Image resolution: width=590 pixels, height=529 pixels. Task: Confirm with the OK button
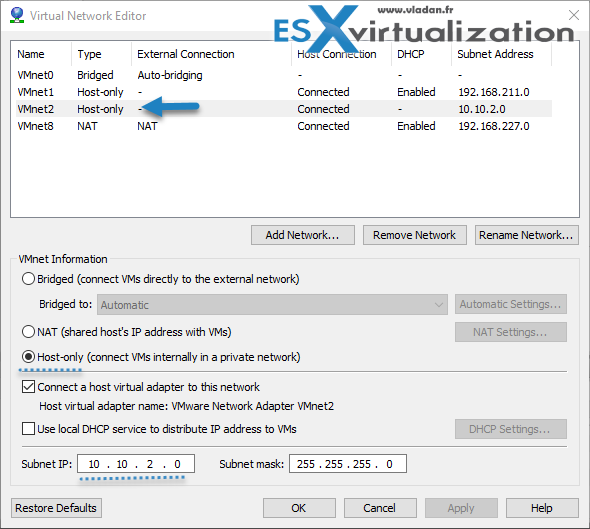pos(299,508)
